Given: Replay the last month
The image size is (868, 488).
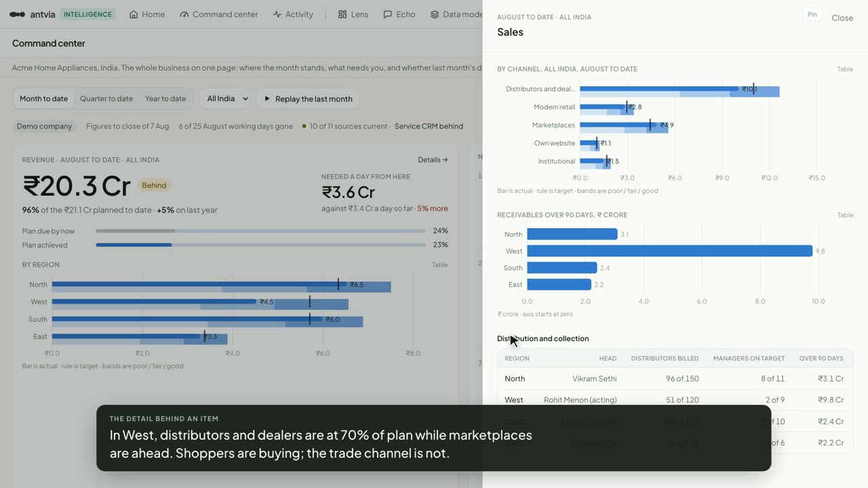Looking at the screenshot, I should pos(308,98).
